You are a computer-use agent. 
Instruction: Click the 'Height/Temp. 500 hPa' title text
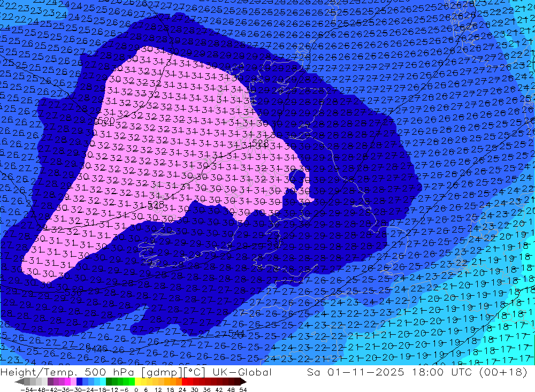pyautogui.click(x=67, y=372)
